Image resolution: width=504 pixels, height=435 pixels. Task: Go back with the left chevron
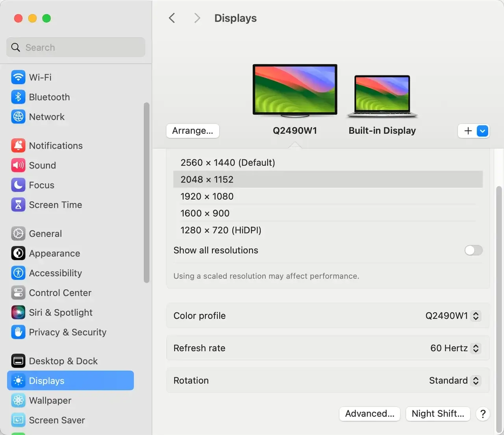pyautogui.click(x=172, y=18)
